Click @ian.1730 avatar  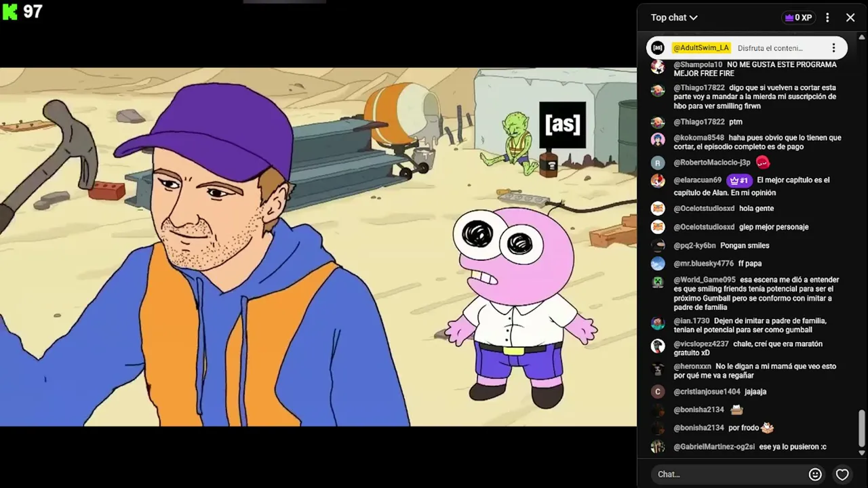point(658,323)
